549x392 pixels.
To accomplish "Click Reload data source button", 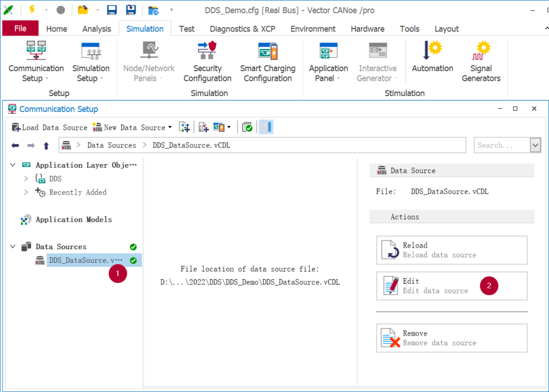I will click(452, 250).
